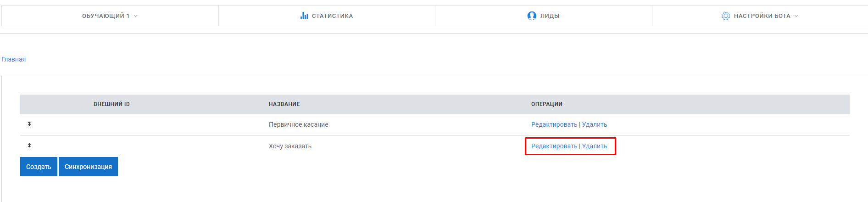Image resolution: width=868 pixels, height=202 pixels.
Task: Start the Синхронизация button
Action: 88,167
